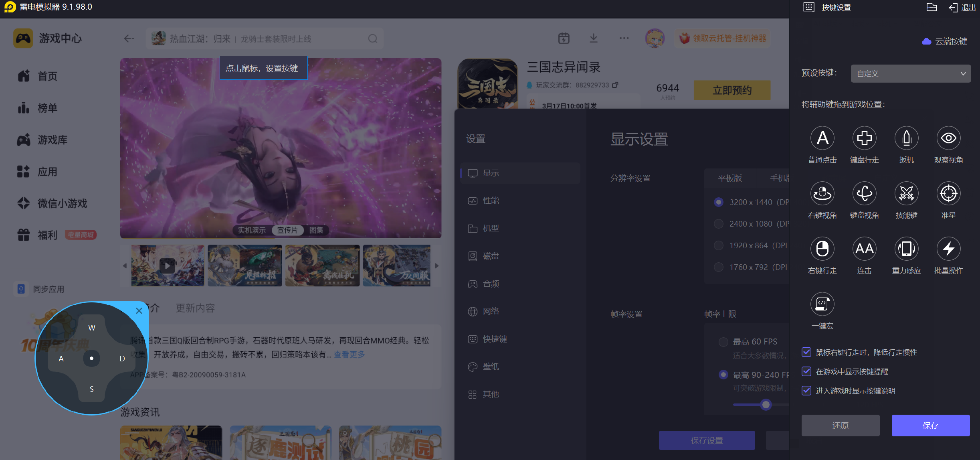Image resolution: width=980 pixels, height=460 pixels.
Task: Choose the 一键宏 macro icon
Action: [x=822, y=304]
